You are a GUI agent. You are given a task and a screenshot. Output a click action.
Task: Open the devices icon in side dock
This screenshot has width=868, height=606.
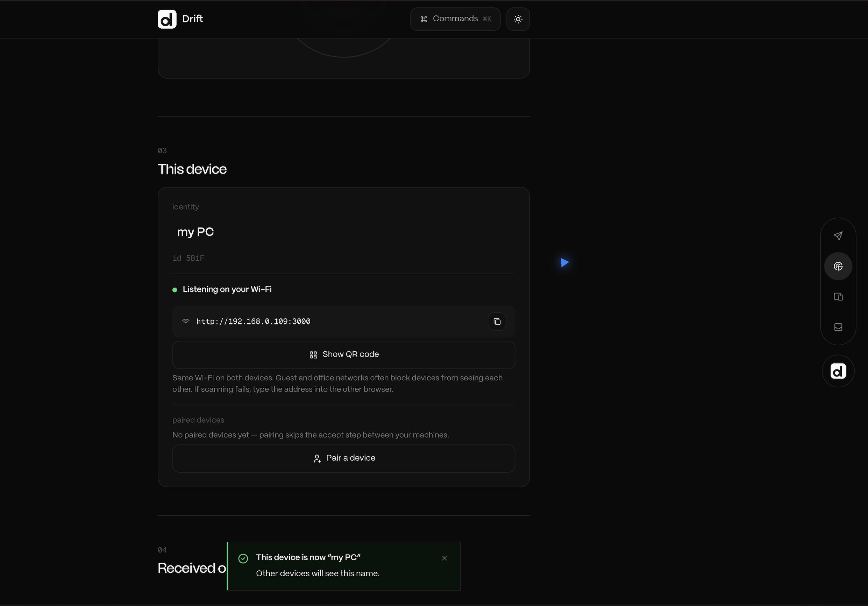coord(838,297)
